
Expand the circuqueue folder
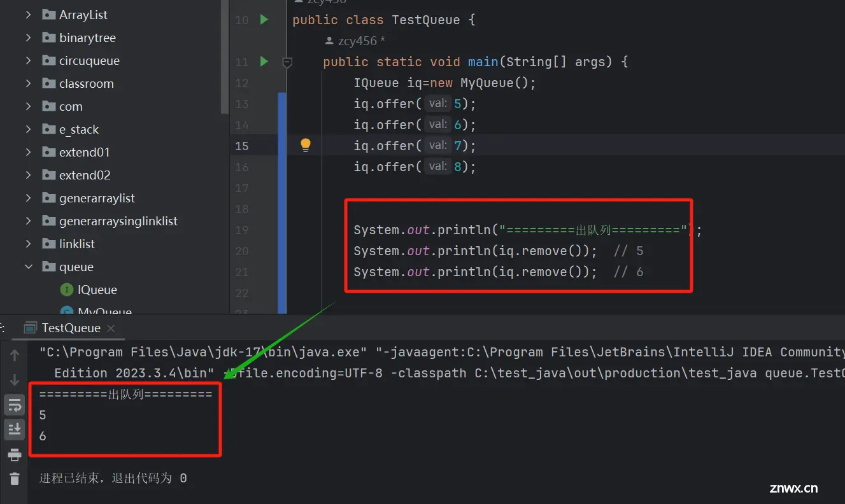coord(28,60)
